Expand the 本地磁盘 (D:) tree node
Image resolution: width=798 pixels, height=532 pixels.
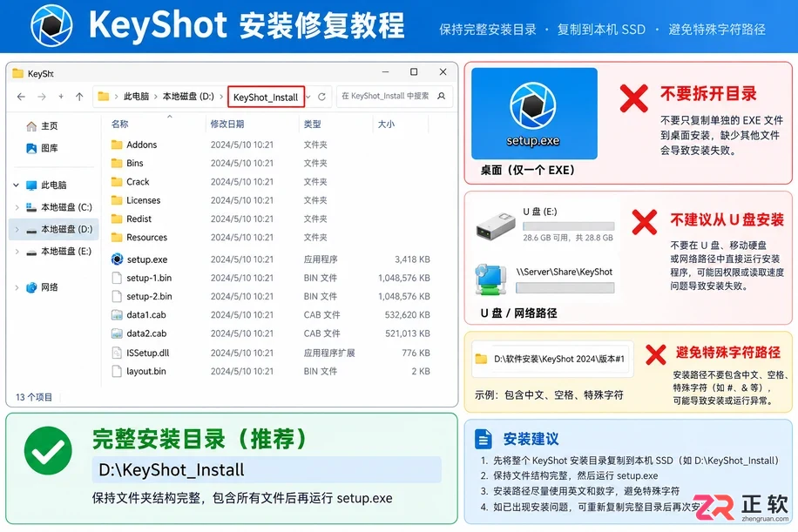click(x=17, y=229)
